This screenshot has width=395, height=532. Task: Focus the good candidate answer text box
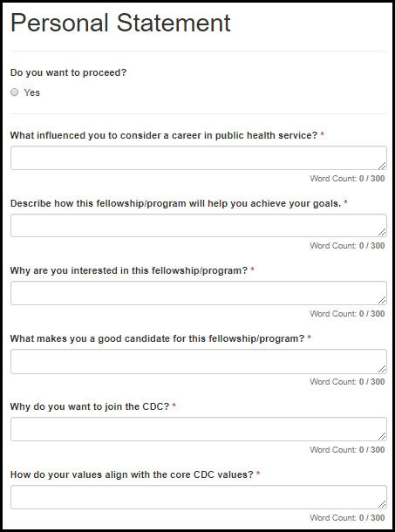point(199,362)
